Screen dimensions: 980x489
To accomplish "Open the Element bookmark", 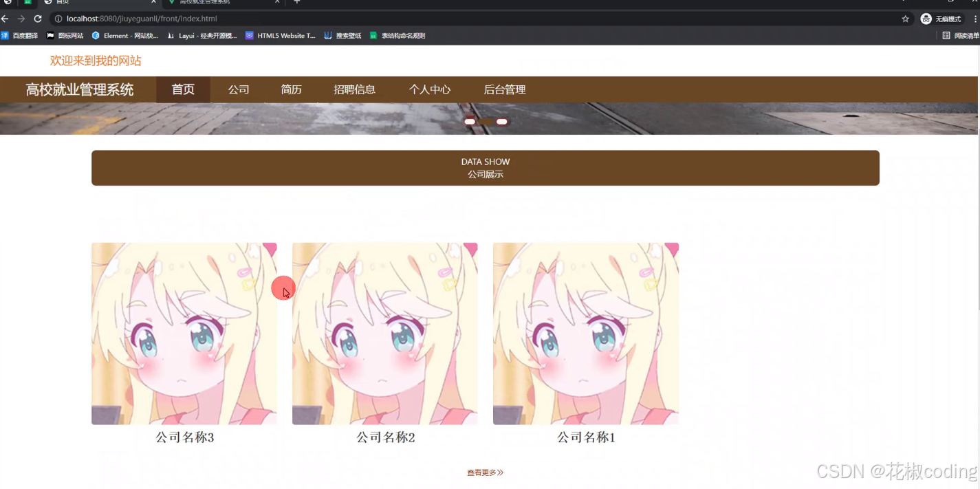I will [x=125, y=35].
